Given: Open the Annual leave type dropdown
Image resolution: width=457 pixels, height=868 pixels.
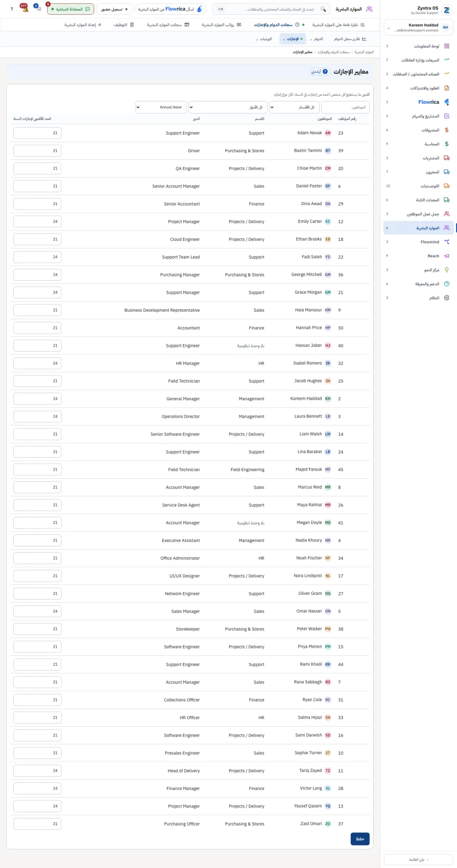Looking at the screenshot, I should 161,107.
